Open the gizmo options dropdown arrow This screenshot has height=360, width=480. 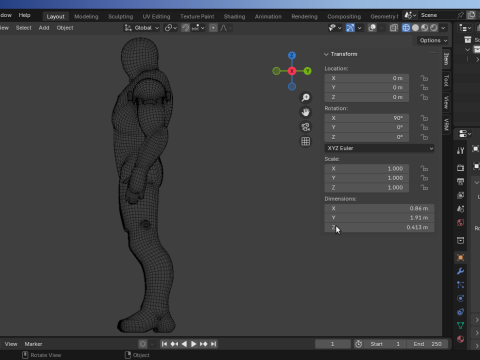(x=359, y=28)
